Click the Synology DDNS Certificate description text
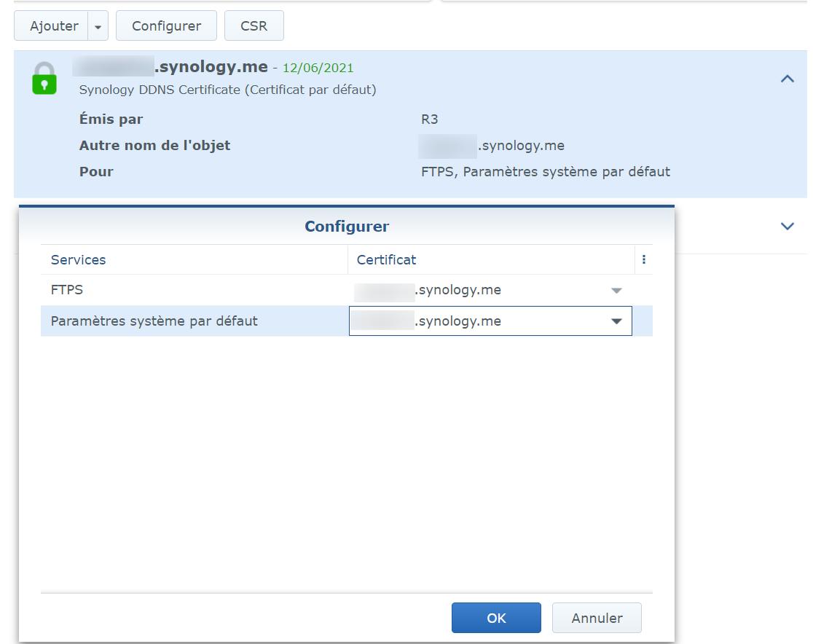The width and height of the screenshot is (813, 644). (227, 90)
